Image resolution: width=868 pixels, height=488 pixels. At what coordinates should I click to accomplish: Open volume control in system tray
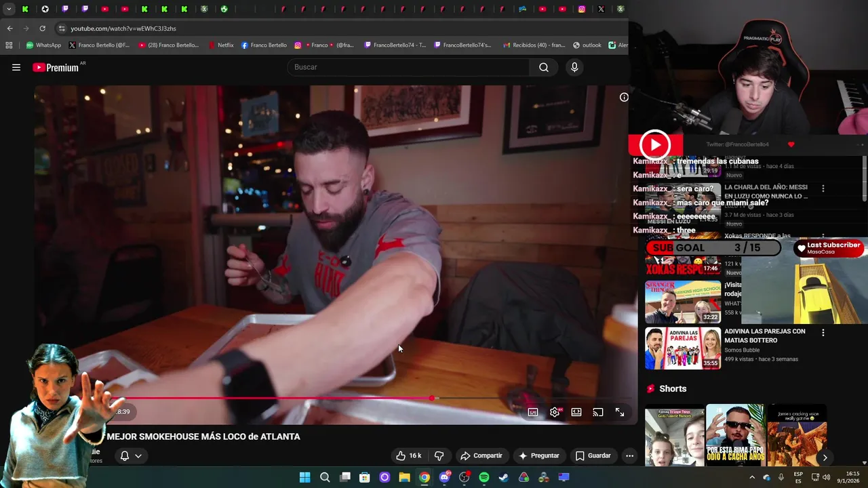pos(826,477)
